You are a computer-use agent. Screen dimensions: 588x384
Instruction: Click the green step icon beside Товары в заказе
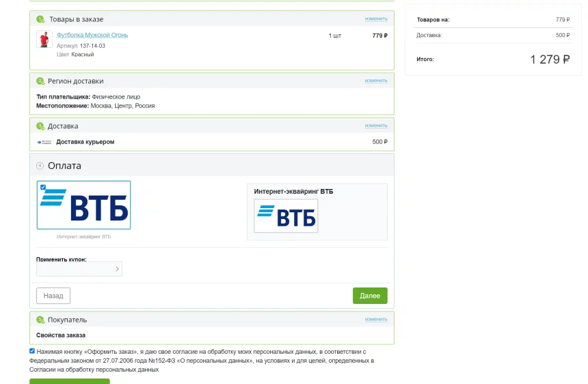[x=40, y=19]
